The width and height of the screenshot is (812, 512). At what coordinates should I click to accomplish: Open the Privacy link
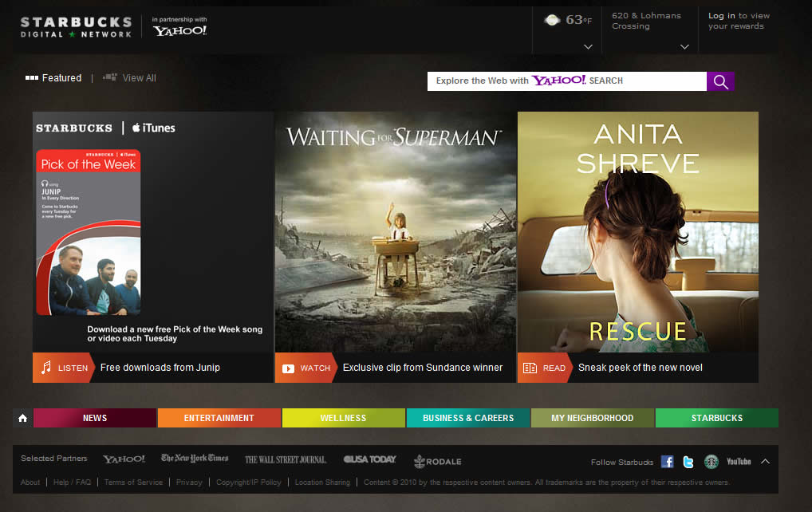pyautogui.click(x=189, y=482)
